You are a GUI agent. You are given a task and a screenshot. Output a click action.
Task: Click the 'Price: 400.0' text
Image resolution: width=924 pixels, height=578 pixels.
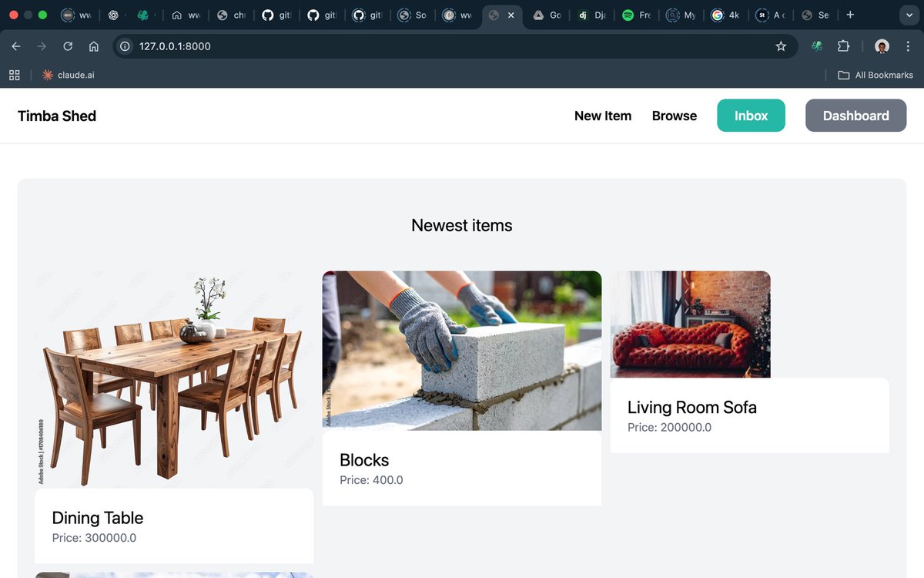click(x=371, y=480)
